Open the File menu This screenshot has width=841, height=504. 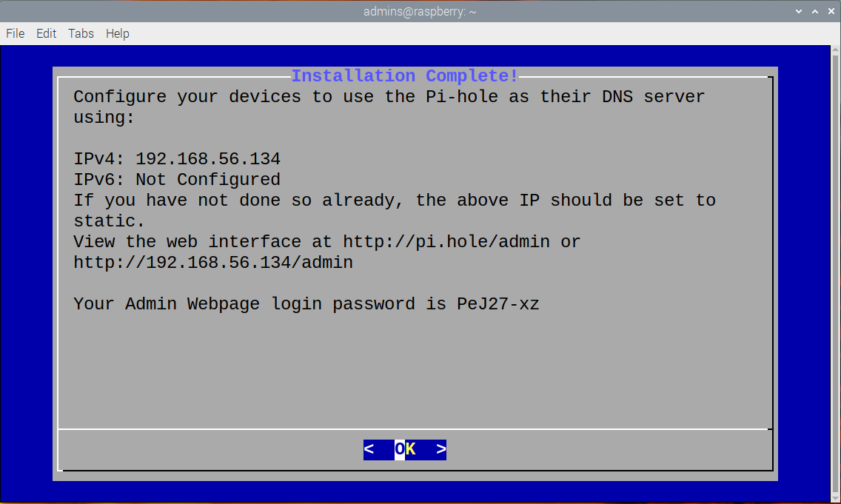point(15,34)
